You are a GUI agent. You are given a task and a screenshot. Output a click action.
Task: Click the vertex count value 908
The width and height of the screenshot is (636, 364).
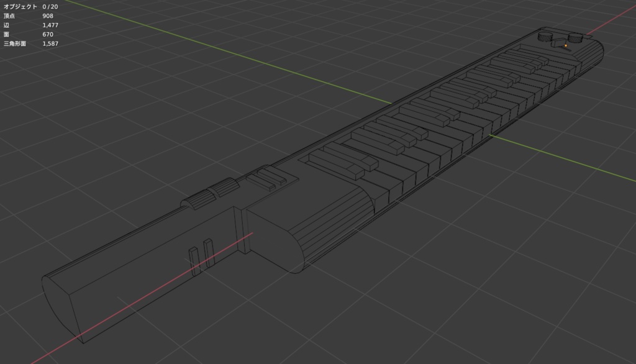coord(48,16)
